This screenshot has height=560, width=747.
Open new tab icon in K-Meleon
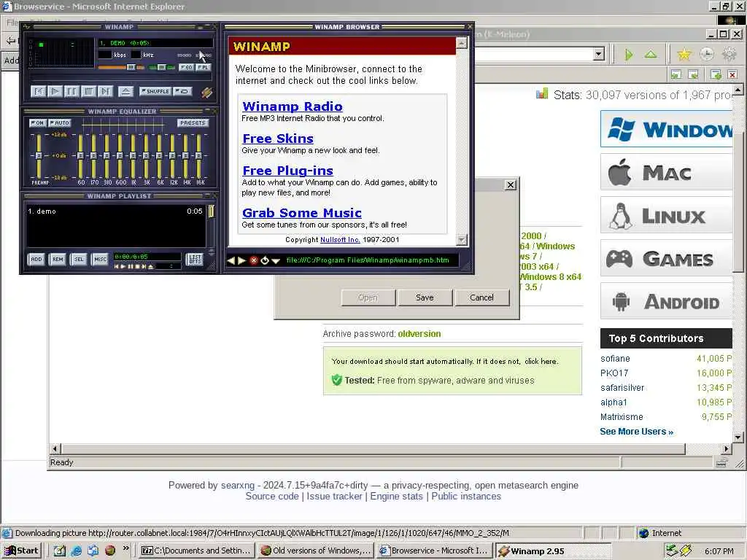click(716, 74)
